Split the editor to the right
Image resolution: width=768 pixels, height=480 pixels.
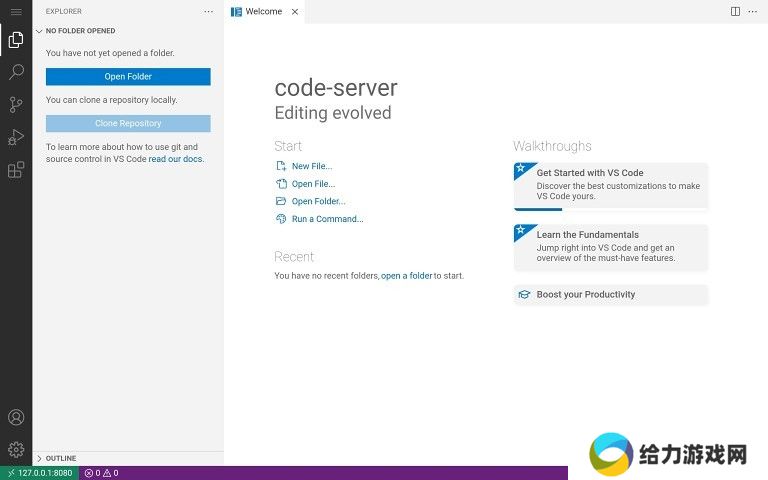[735, 11]
